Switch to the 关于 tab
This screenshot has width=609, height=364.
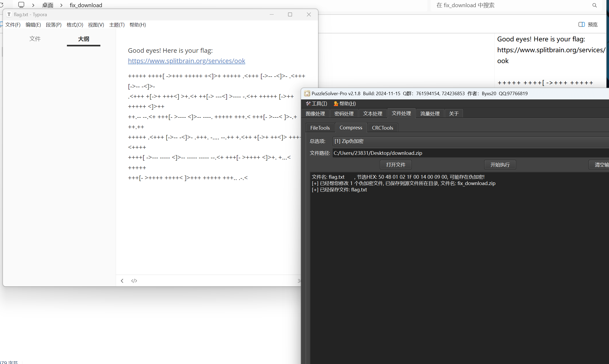(x=454, y=113)
